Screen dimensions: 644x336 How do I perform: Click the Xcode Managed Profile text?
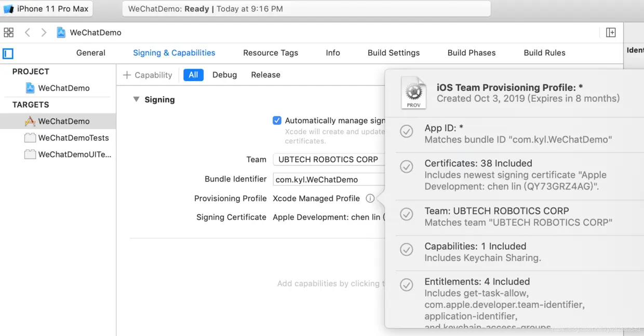point(316,198)
